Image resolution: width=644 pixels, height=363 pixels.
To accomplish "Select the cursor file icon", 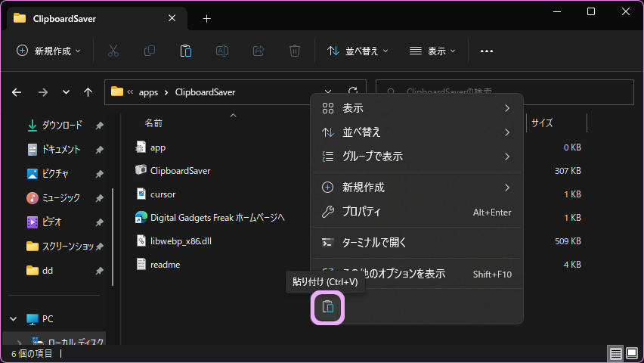I will pos(141,194).
